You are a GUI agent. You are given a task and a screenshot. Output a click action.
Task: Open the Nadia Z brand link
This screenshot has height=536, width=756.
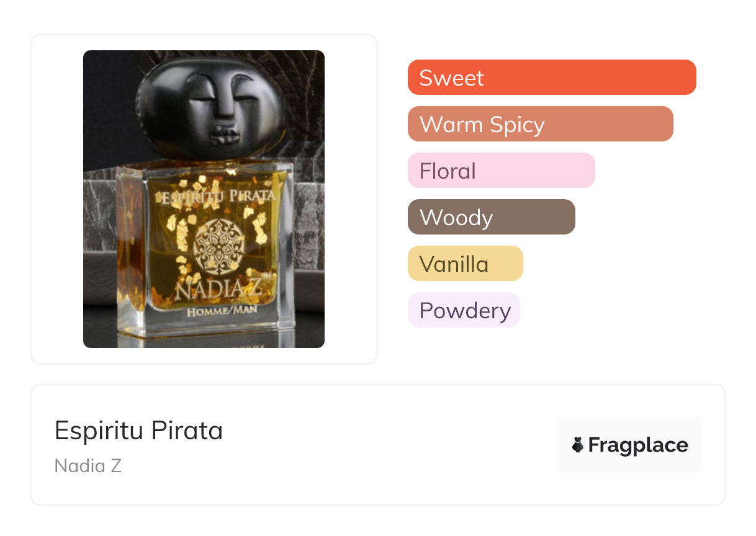point(88,466)
